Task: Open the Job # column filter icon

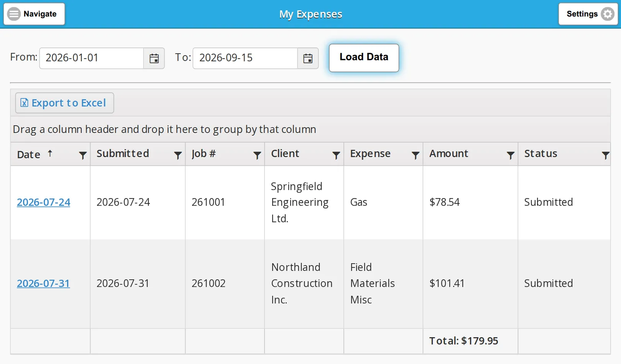Action: (257, 155)
